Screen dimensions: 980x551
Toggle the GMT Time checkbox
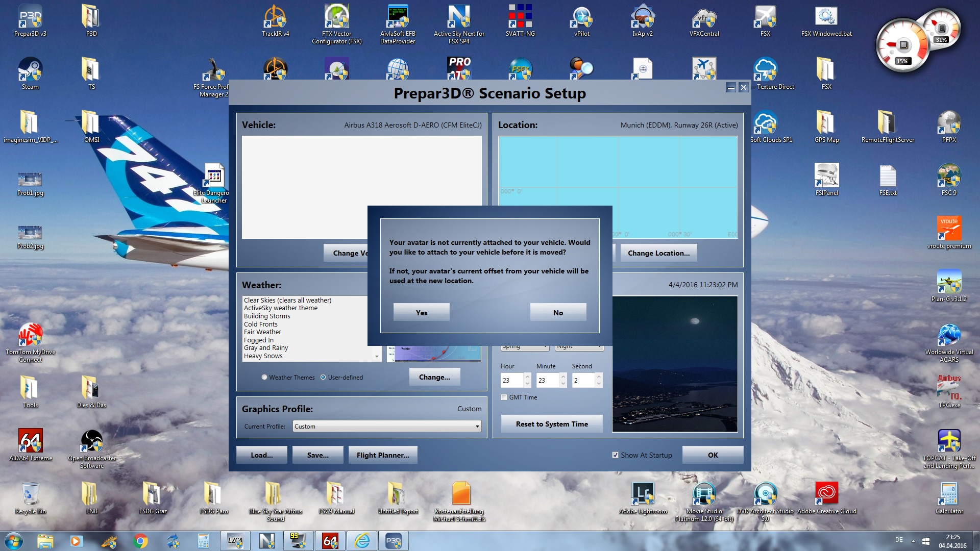(504, 397)
